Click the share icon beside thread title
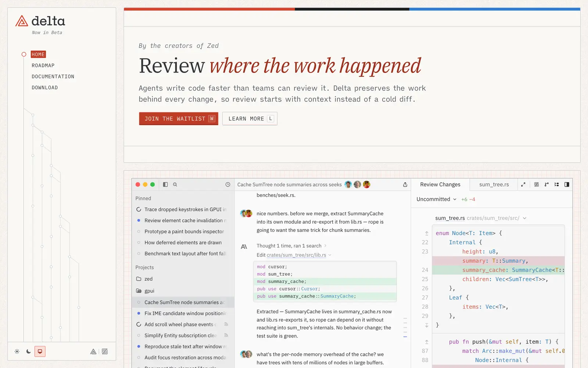Image resolution: width=588 pixels, height=368 pixels. point(405,184)
